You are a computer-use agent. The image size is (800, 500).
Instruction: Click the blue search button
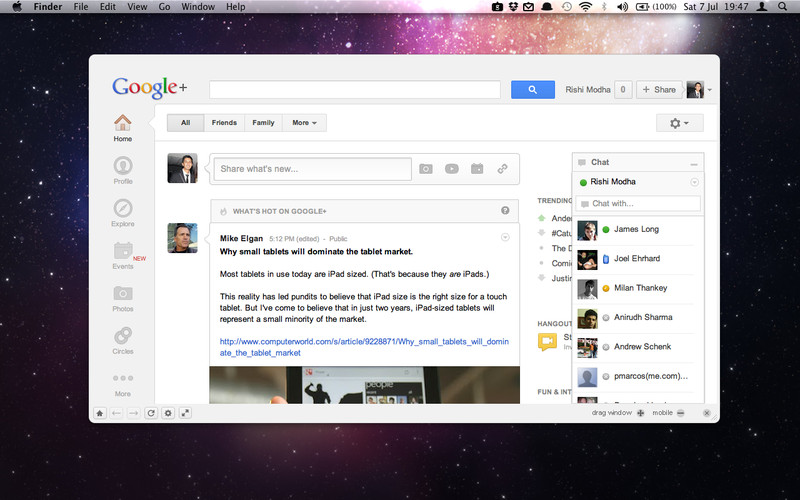(x=533, y=89)
